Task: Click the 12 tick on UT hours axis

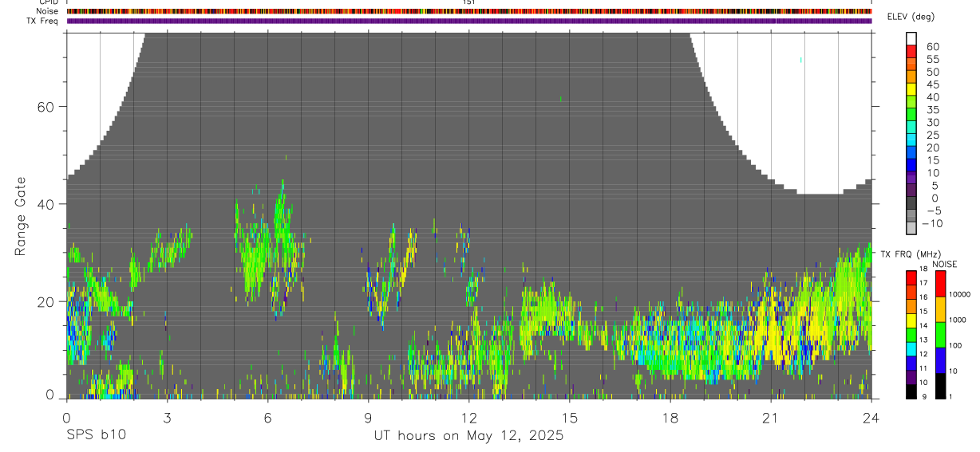Action: pos(469,417)
